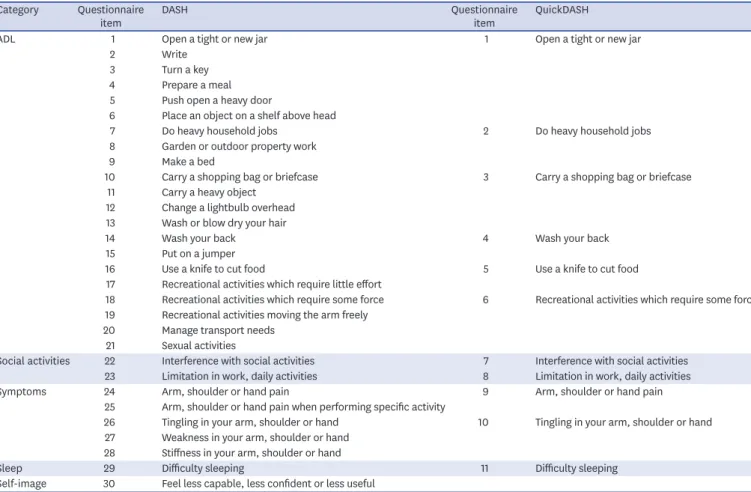Screen dimensions: 751x492
Task: Click 'Tingling in your arm, shoulder or hand' under QuickDASH
Action: coord(624,422)
